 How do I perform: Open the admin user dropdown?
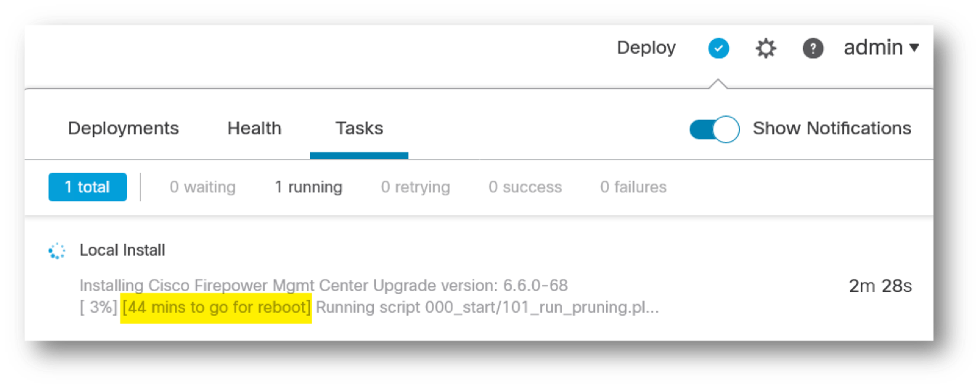coord(881,48)
